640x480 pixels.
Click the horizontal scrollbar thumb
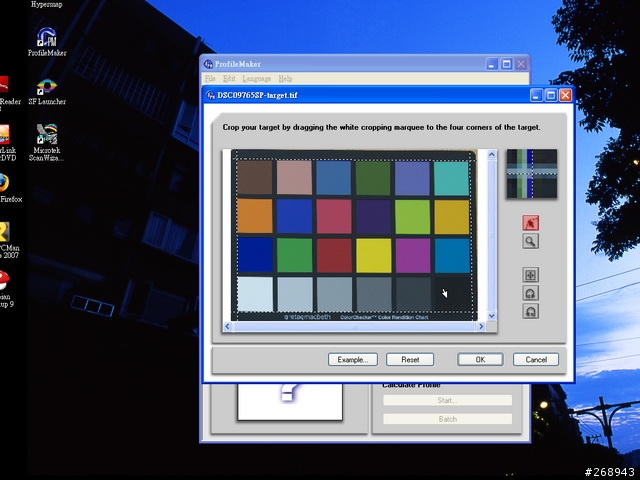(354, 326)
